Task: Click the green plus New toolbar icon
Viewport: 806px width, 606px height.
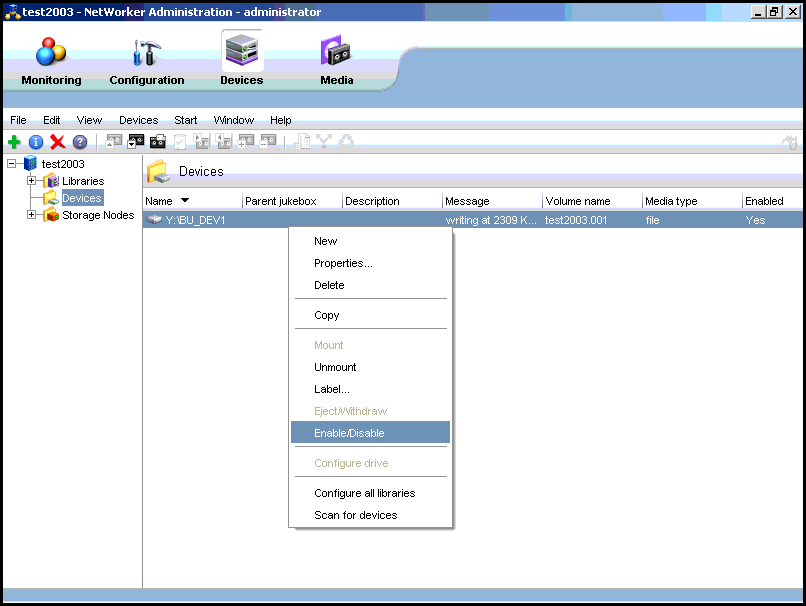Action: [x=14, y=142]
